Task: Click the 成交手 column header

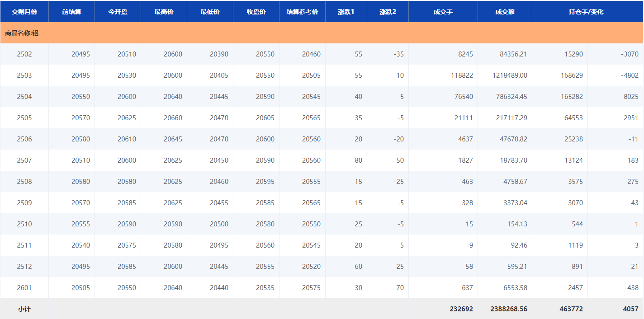Action: coord(443,12)
